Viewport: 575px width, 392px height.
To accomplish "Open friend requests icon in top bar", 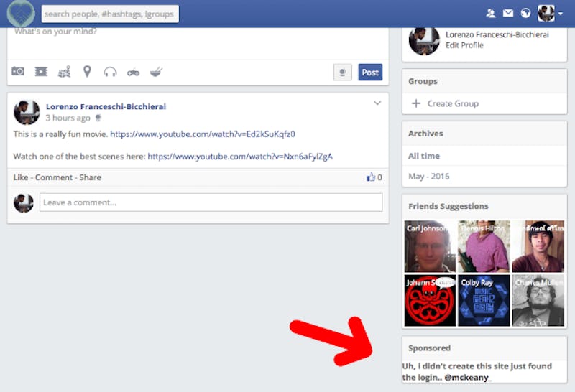I will [491, 14].
